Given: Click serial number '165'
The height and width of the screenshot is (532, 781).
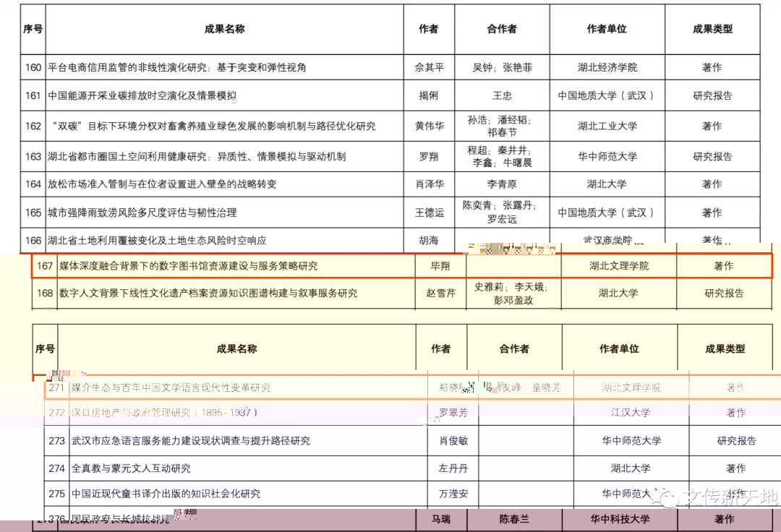Looking at the screenshot, I should coord(33,213).
